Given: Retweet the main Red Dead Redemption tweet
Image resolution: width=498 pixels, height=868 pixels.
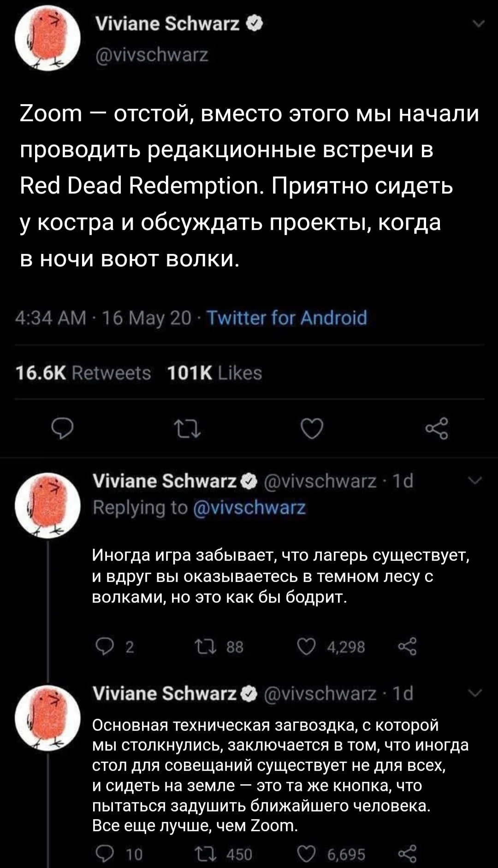Looking at the screenshot, I should (x=186, y=429).
